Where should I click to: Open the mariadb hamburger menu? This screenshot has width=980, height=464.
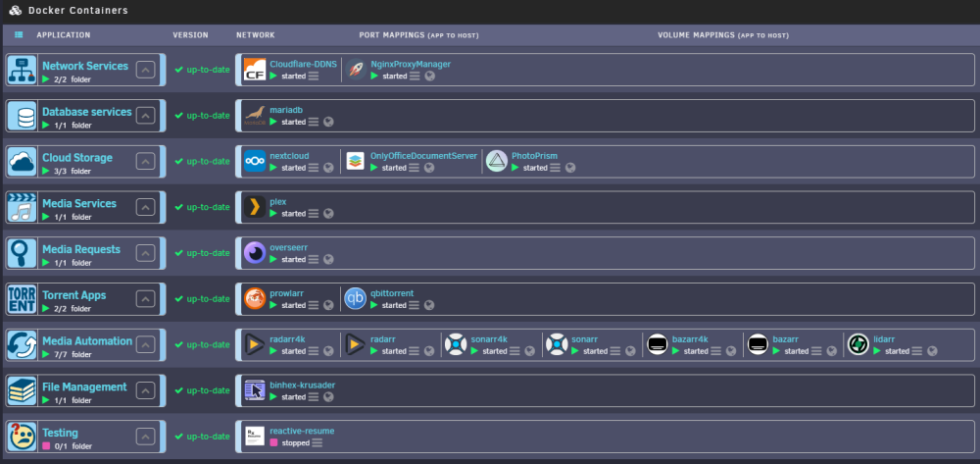tap(314, 122)
